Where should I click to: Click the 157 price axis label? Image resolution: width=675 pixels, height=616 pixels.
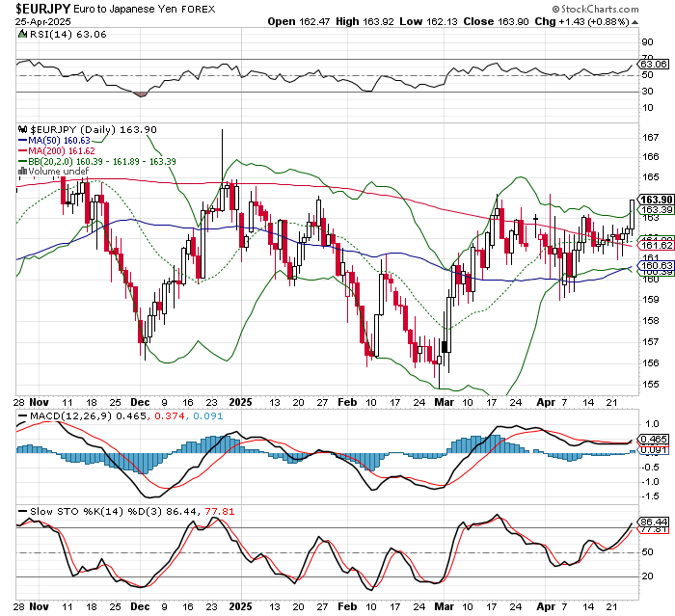click(x=651, y=342)
